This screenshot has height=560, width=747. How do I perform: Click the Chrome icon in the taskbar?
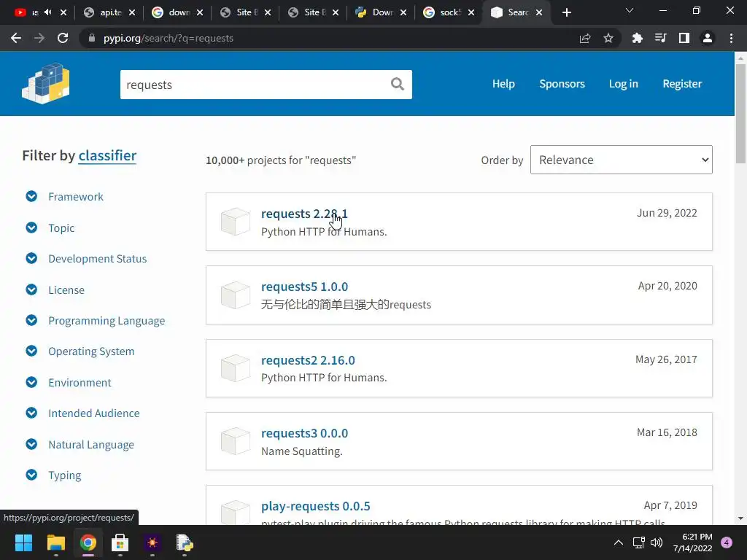coord(88,542)
